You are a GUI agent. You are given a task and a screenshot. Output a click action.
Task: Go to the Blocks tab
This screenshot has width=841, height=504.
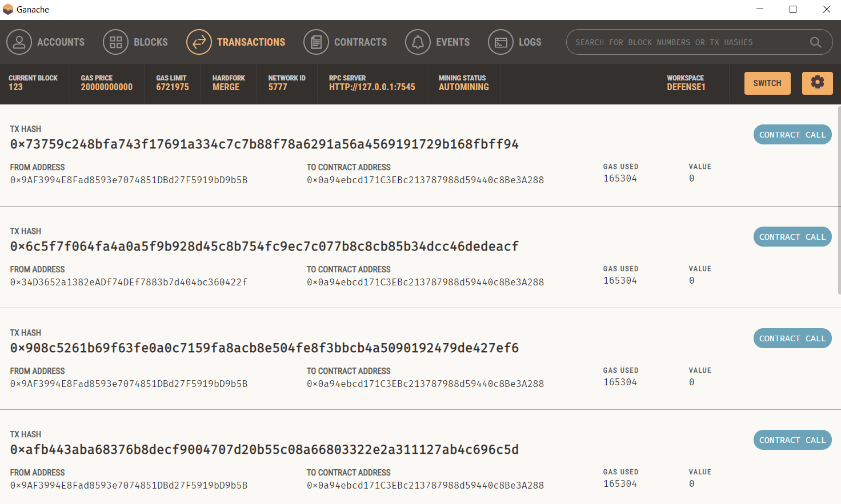coord(150,42)
